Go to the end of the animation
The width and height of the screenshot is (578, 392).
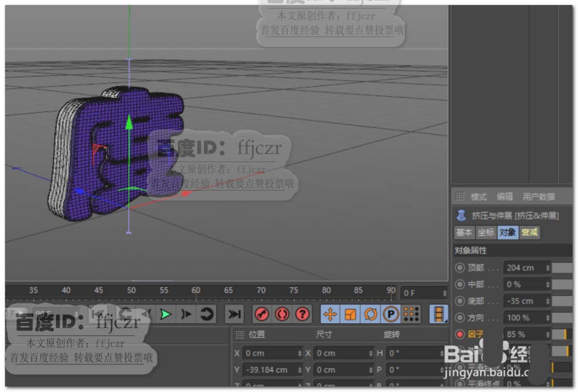coord(234,314)
